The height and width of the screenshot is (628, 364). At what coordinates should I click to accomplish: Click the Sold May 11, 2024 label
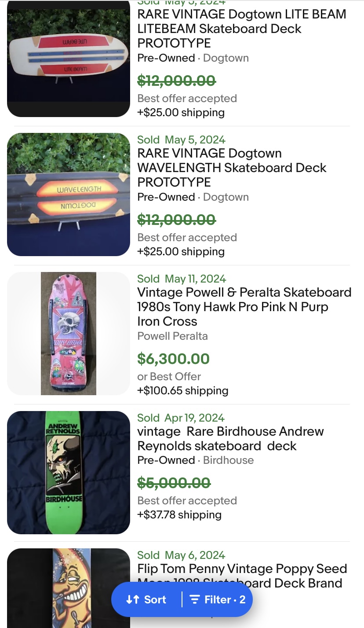click(x=181, y=279)
